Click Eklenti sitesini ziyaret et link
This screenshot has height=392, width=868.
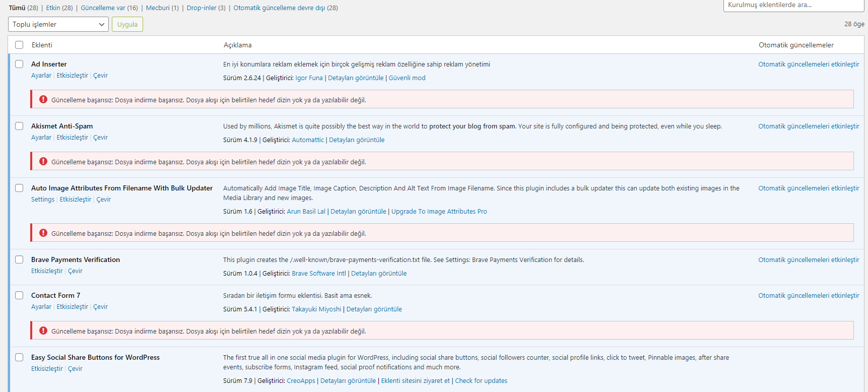(416, 381)
